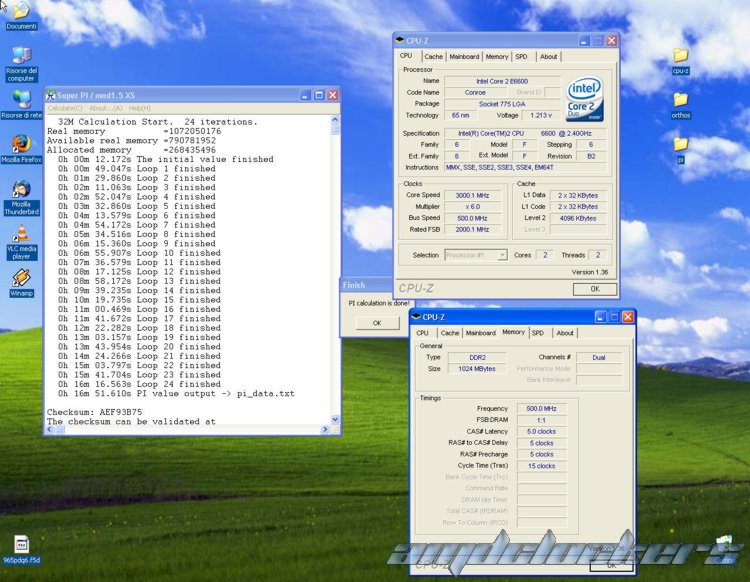The height and width of the screenshot is (582, 750).
Task: Open the Risorse del computer icon
Action: [x=20, y=55]
